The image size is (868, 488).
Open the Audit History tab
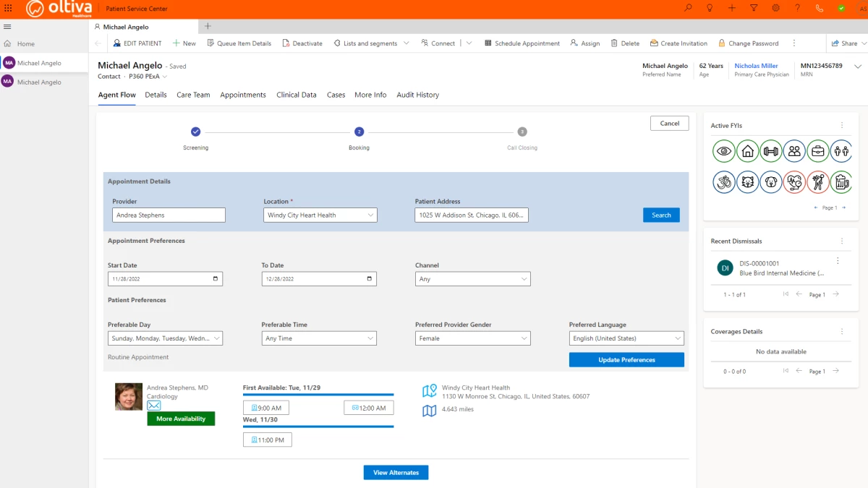417,95
